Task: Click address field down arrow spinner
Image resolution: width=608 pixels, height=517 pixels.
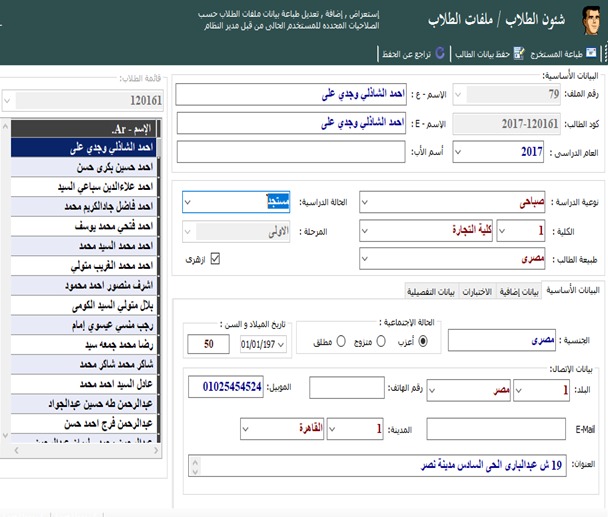Action: point(195,471)
